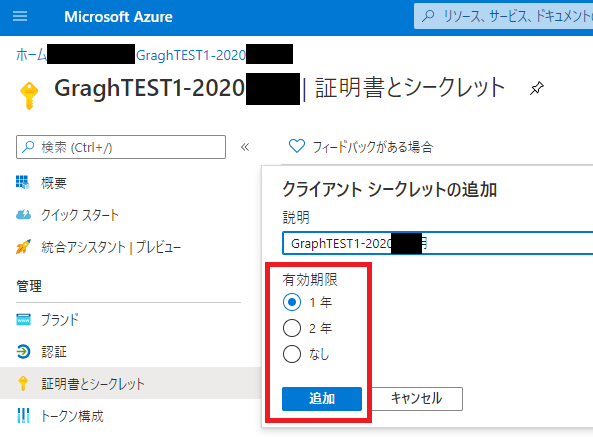This screenshot has width=593, height=437.
Task: Click the クライアント シークレットの追加 heading
Action: click(390, 189)
